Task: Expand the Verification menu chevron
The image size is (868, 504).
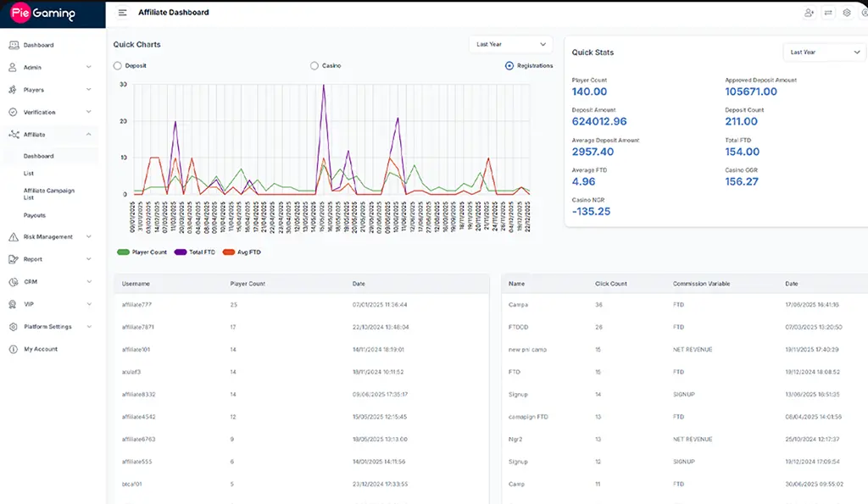Action: 88,112
